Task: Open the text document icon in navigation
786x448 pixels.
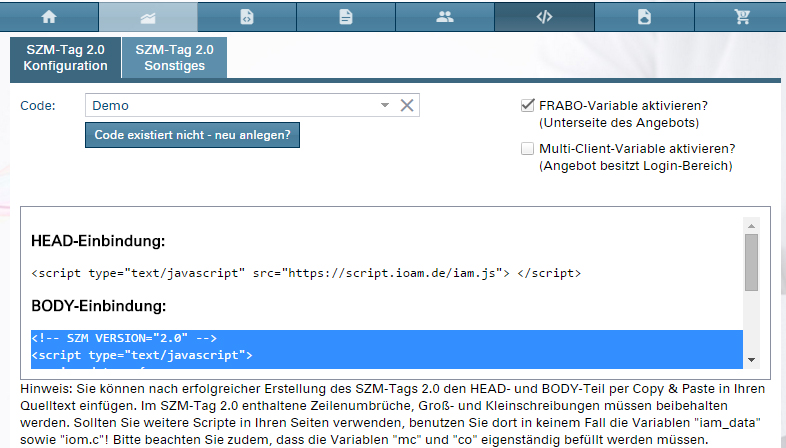Action: tap(346, 17)
